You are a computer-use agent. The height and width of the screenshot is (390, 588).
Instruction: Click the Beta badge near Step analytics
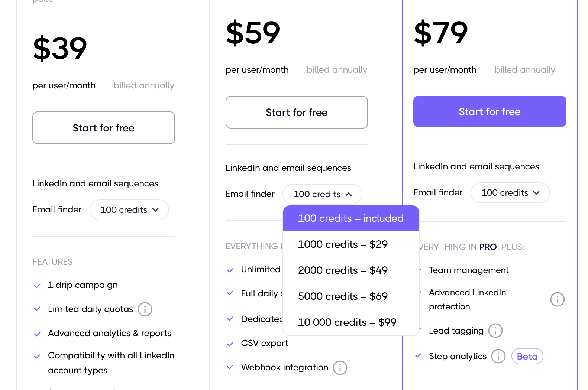527,357
